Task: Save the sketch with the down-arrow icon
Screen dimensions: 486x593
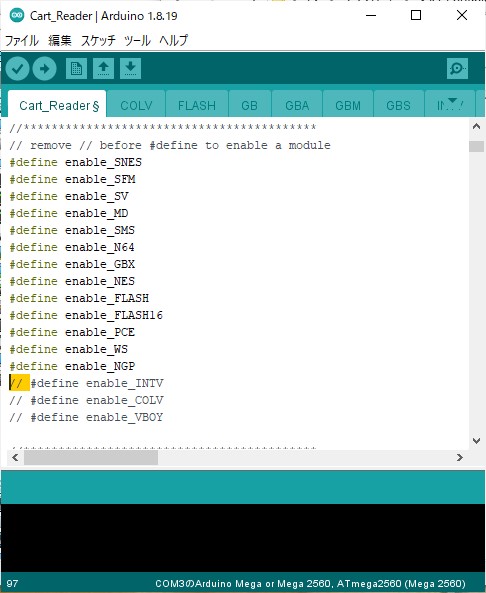Action: tap(130, 68)
